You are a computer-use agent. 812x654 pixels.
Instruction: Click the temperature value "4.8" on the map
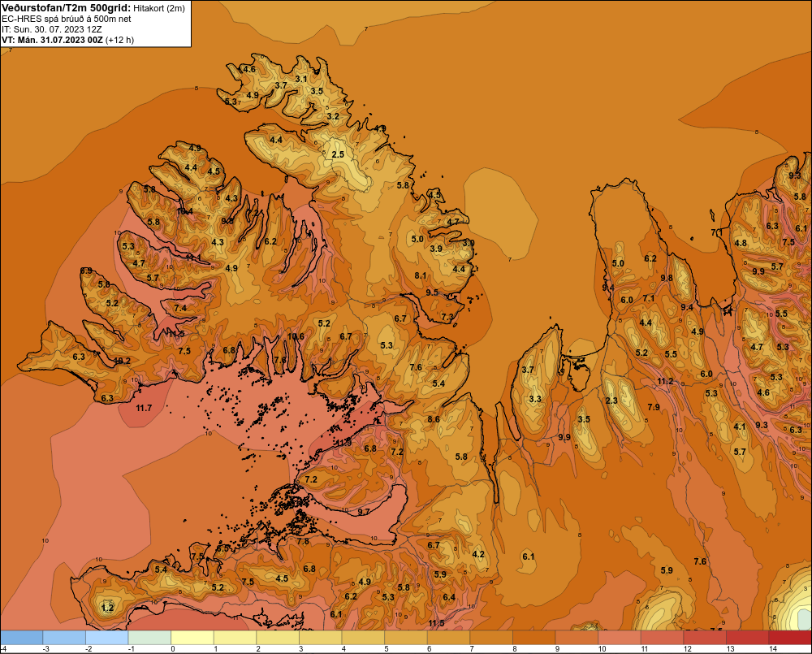point(741,243)
